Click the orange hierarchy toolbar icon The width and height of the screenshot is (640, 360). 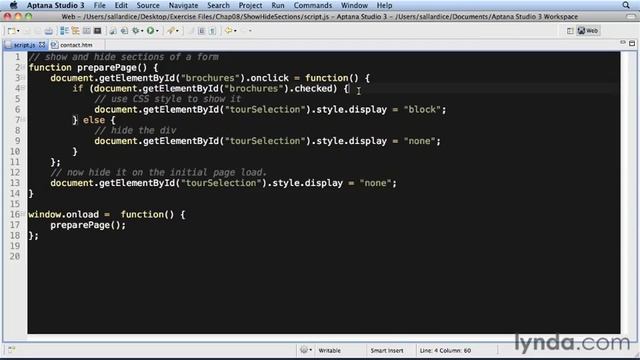pyautogui.click(x=76, y=31)
